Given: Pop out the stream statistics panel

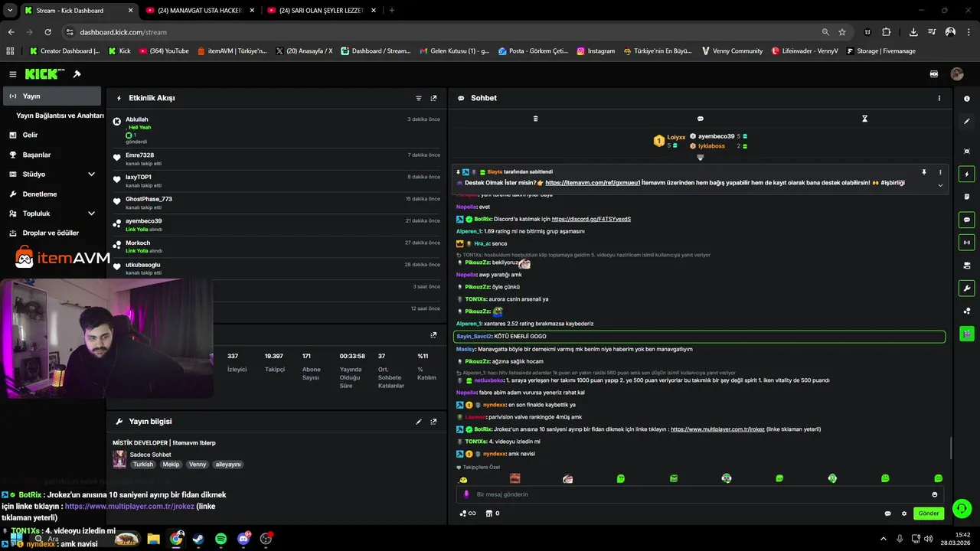Looking at the screenshot, I should click(x=433, y=335).
